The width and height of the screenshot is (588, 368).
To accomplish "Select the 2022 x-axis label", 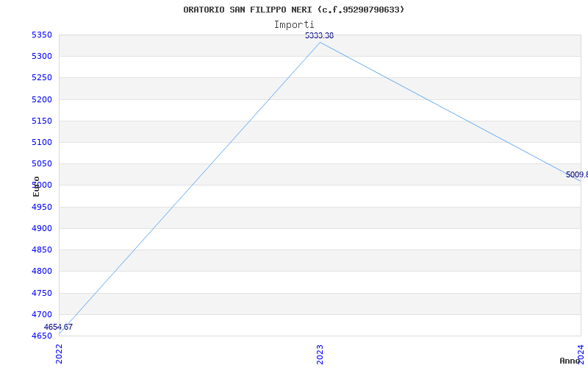I will [x=59, y=354].
